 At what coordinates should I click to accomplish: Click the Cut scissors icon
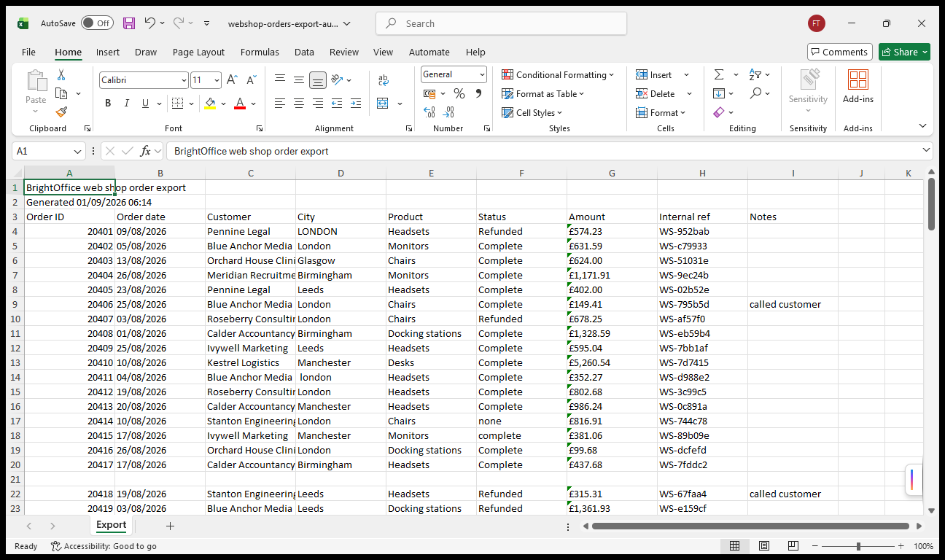click(x=61, y=74)
